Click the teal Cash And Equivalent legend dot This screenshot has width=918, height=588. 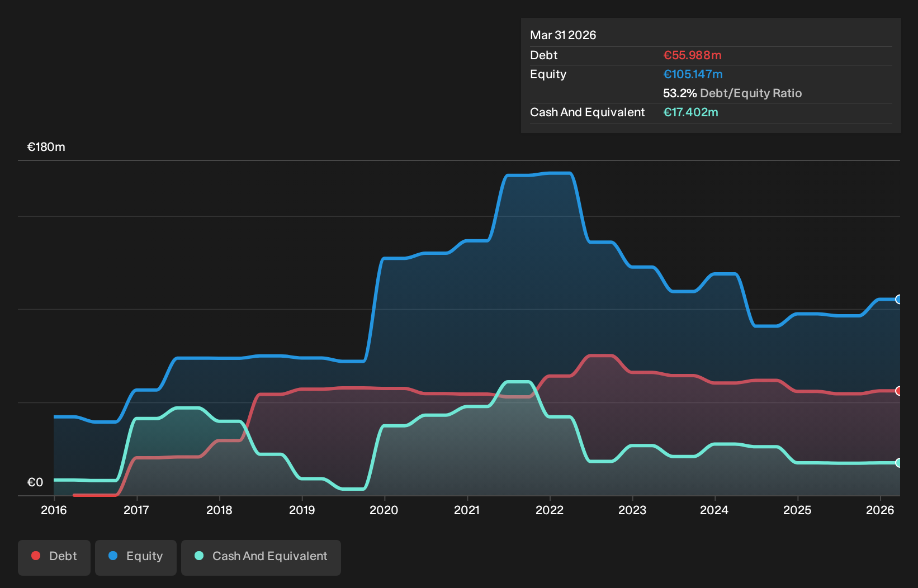pyautogui.click(x=199, y=556)
